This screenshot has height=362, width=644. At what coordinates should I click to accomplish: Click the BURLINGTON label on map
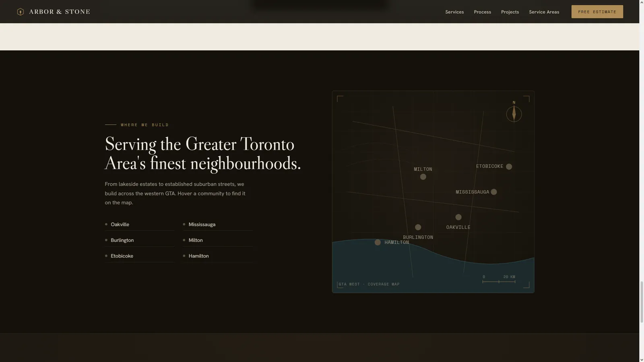[418, 237]
